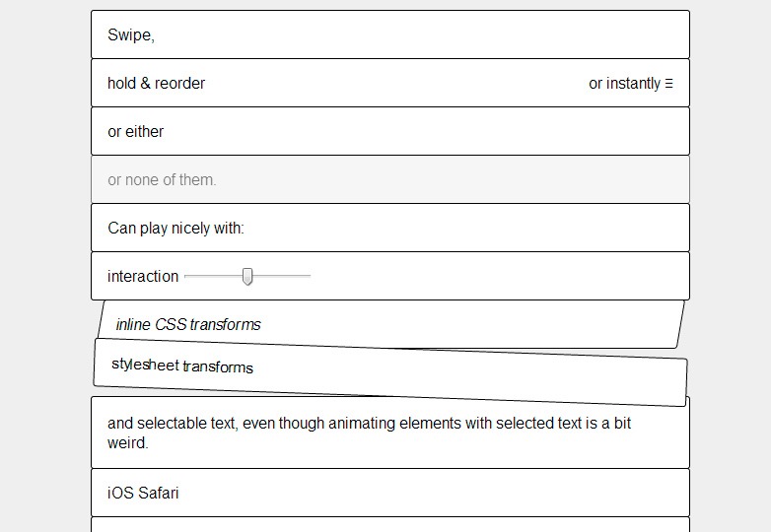Click the 'Swipe,' list item
Viewport: 771px width, 532px height.
[389, 35]
